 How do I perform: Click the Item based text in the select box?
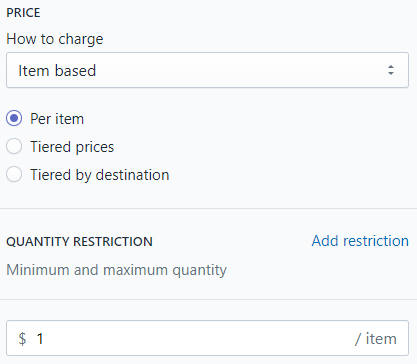coord(57,71)
